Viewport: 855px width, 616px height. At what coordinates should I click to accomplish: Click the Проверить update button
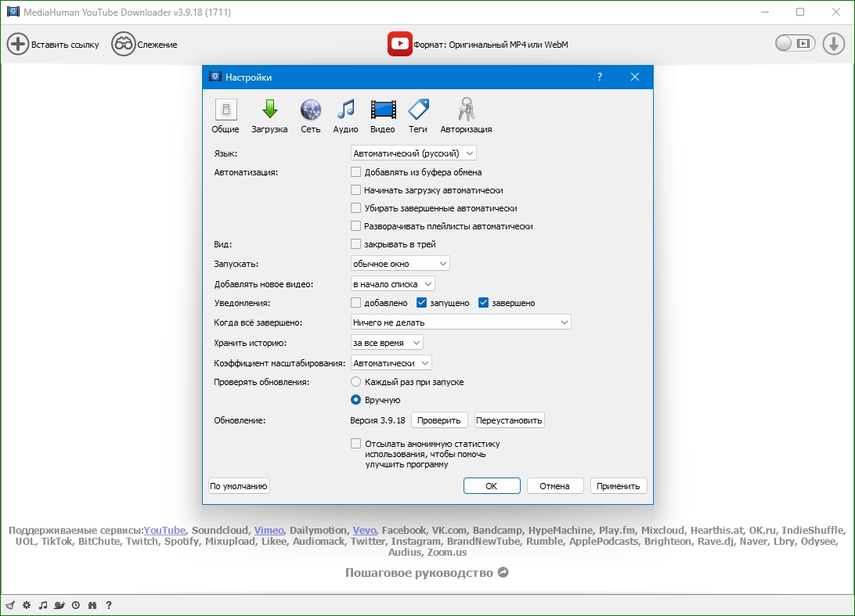tap(439, 420)
